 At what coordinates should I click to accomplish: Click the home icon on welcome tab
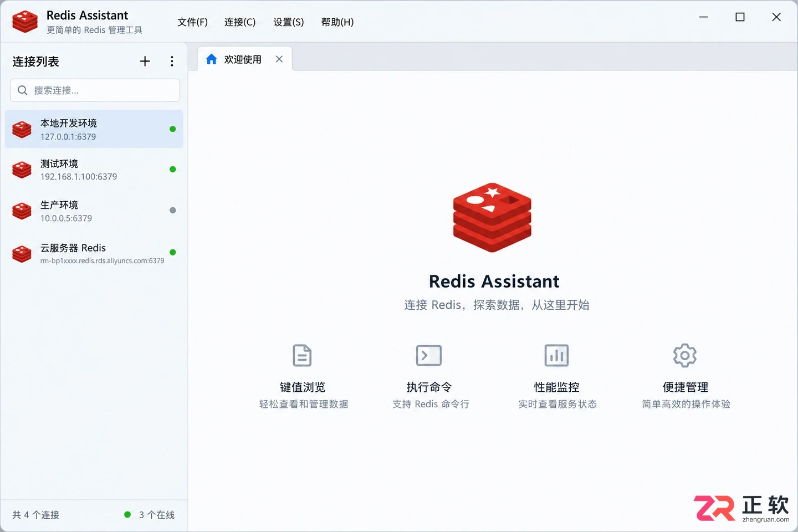tap(211, 59)
